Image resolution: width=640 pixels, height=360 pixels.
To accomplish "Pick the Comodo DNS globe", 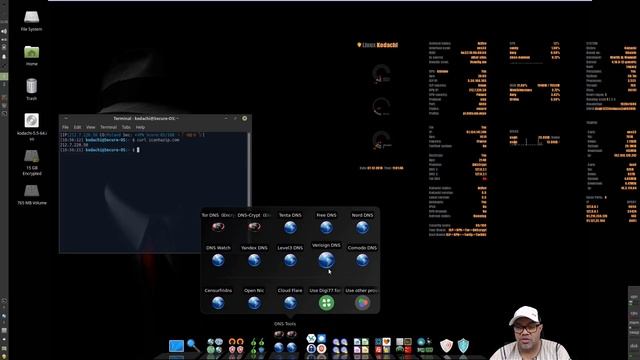I will tap(362, 260).
